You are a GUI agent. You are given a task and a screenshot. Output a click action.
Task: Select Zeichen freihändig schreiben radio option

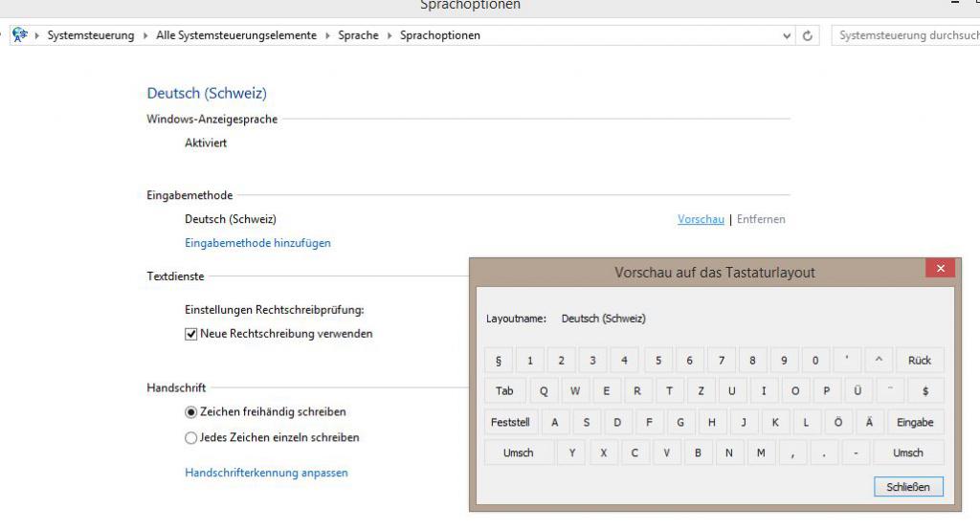(190, 412)
